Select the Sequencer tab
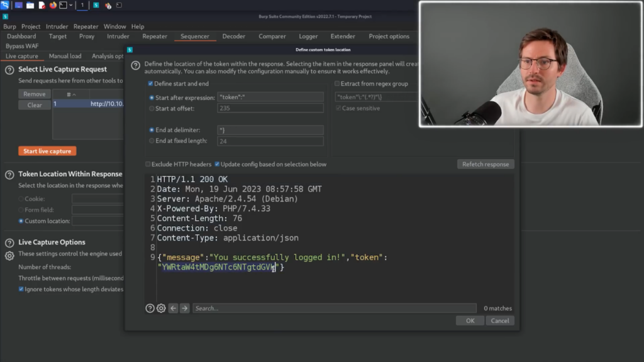The height and width of the screenshot is (362, 644). [x=195, y=36]
